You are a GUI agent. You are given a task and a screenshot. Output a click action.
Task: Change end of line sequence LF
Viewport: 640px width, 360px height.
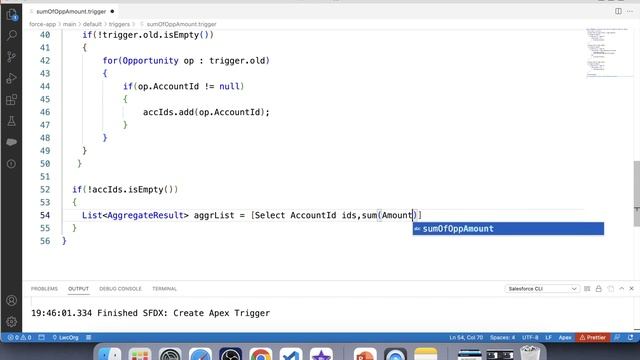point(548,338)
